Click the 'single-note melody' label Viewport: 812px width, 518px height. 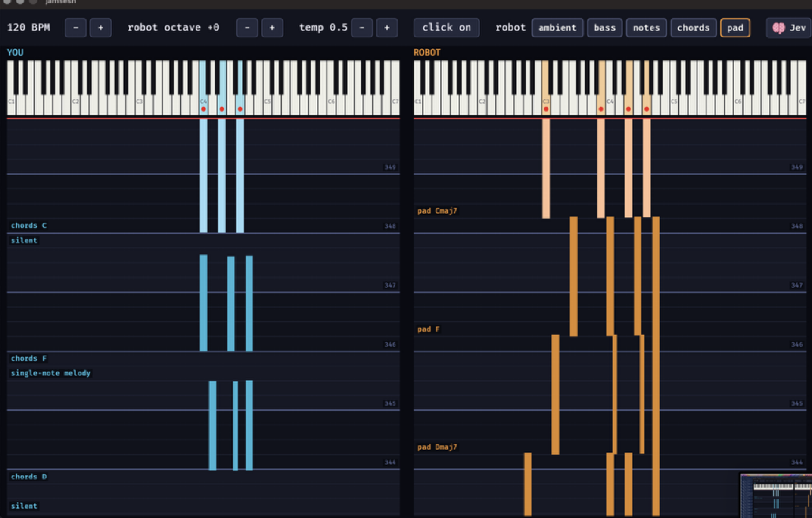(x=51, y=373)
